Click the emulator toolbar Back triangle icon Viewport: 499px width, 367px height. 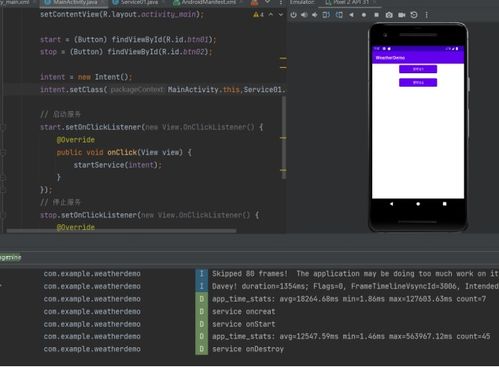[x=351, y=15]
